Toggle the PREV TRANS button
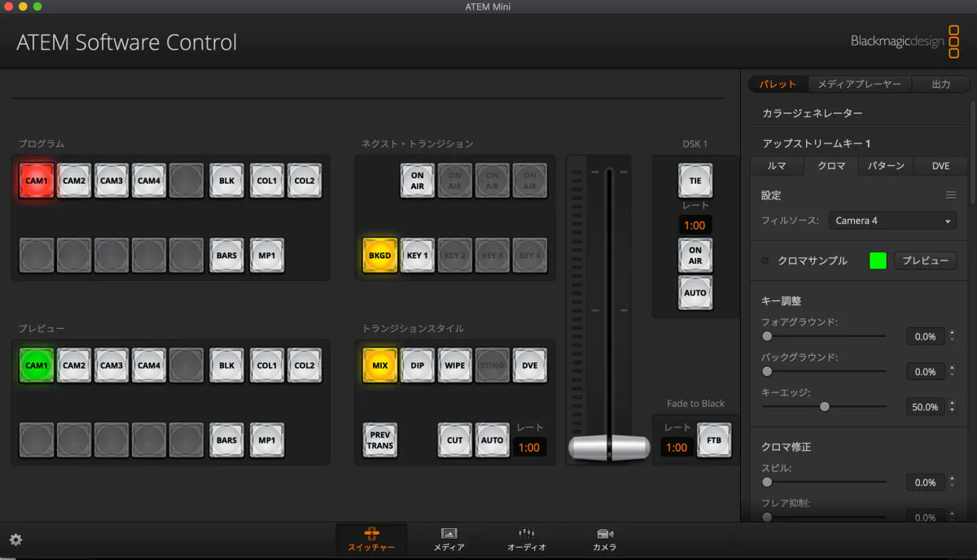This screenshot has height=560, width=977. point(379,440)
